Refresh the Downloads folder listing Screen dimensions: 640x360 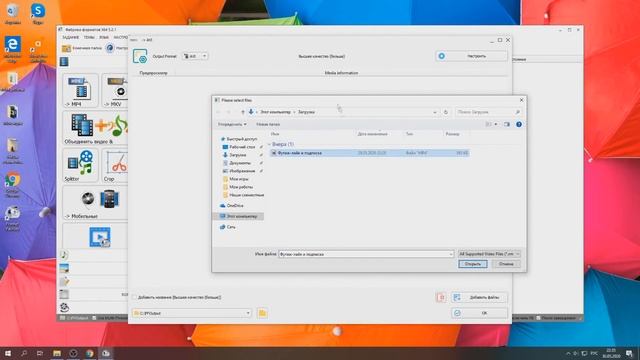tap(446, 112)
